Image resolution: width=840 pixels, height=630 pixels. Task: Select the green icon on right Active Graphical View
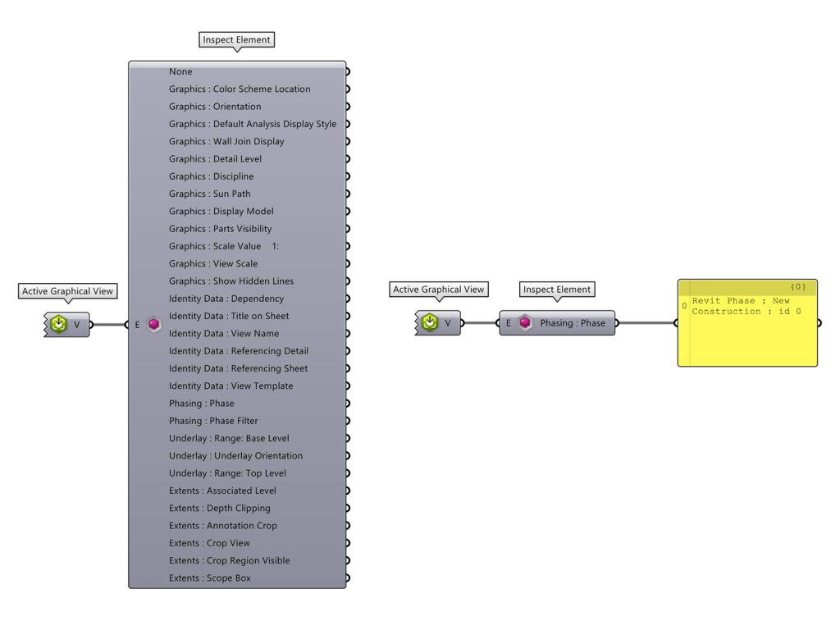(429, 322)
